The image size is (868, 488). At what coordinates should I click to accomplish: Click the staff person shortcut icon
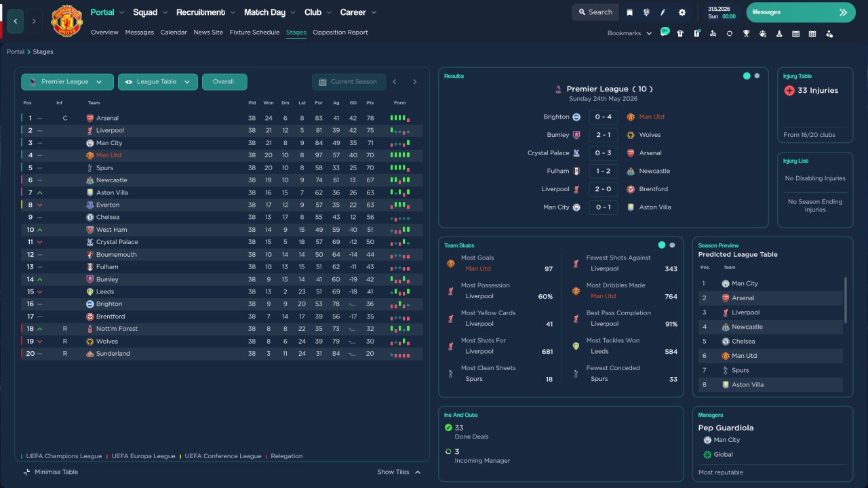click(829, 33)
